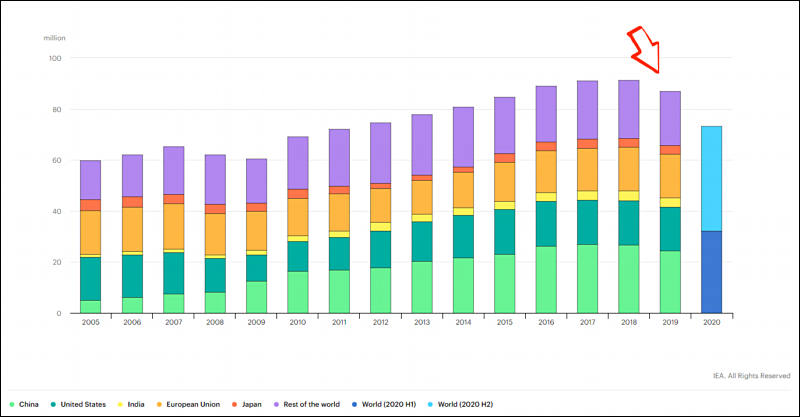Toggle the World (2020 H2) legend entry
The height and width of the screenshot is (417, 800).
(x=460, y=404)
